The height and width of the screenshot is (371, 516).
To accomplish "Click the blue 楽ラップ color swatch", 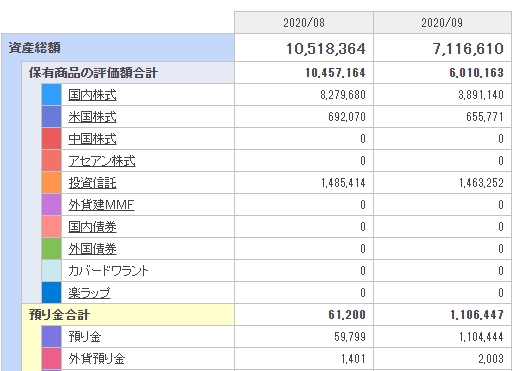I will pyautogui.click(x=52, y=293).
